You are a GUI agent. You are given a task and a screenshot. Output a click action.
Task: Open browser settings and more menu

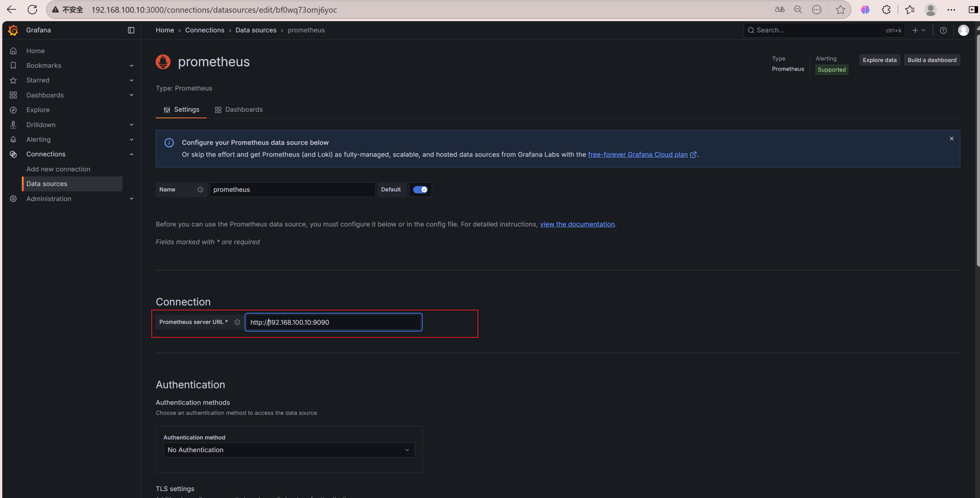[x=951, y=10]
